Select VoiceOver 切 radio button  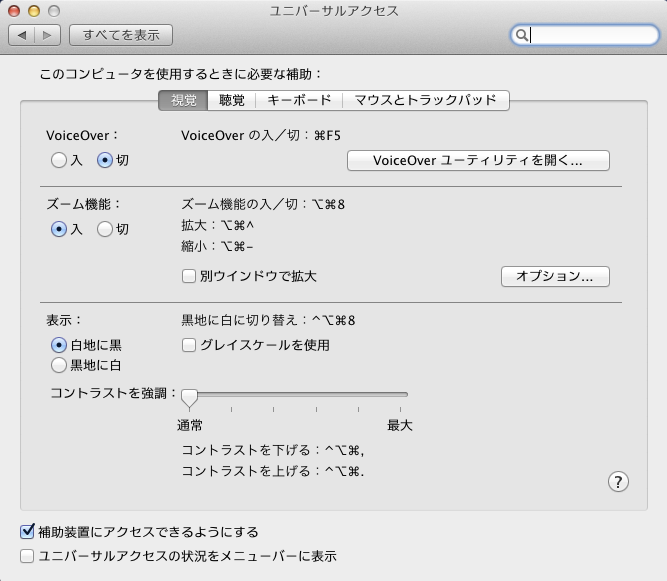[x=105, y=160]
